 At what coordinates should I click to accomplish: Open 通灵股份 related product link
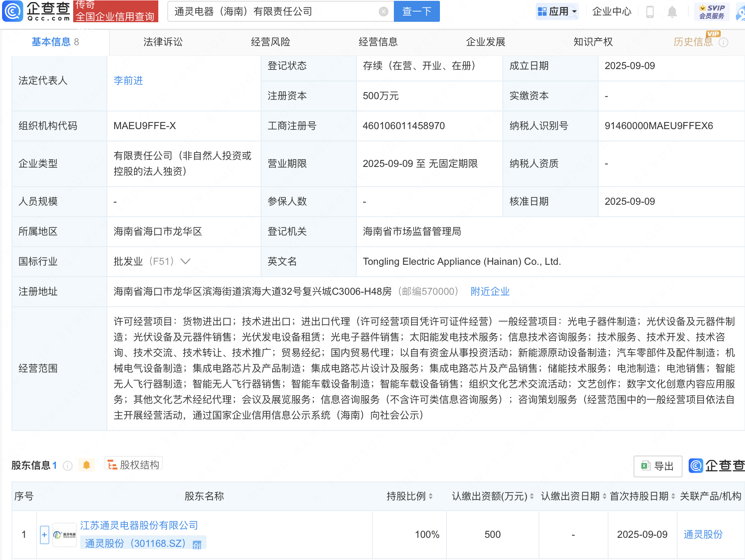point(703,535)
